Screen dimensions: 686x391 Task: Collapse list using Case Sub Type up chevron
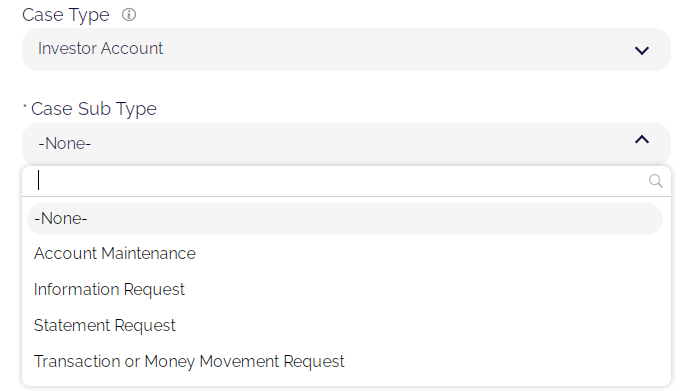point(642,140)
